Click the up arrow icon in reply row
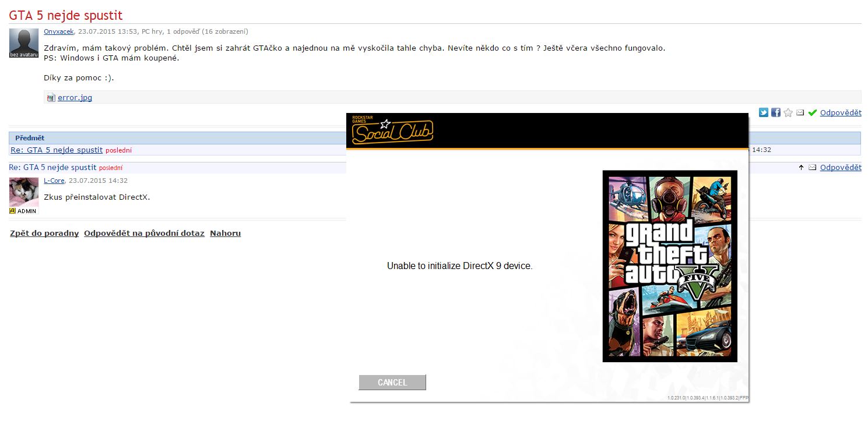Screen dimensions: 868x442 [801, 167]
